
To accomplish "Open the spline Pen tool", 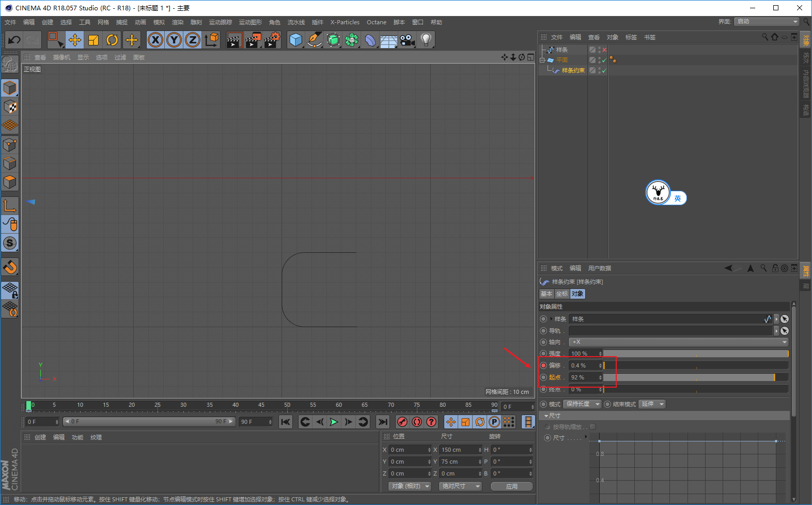I will 314,40.
